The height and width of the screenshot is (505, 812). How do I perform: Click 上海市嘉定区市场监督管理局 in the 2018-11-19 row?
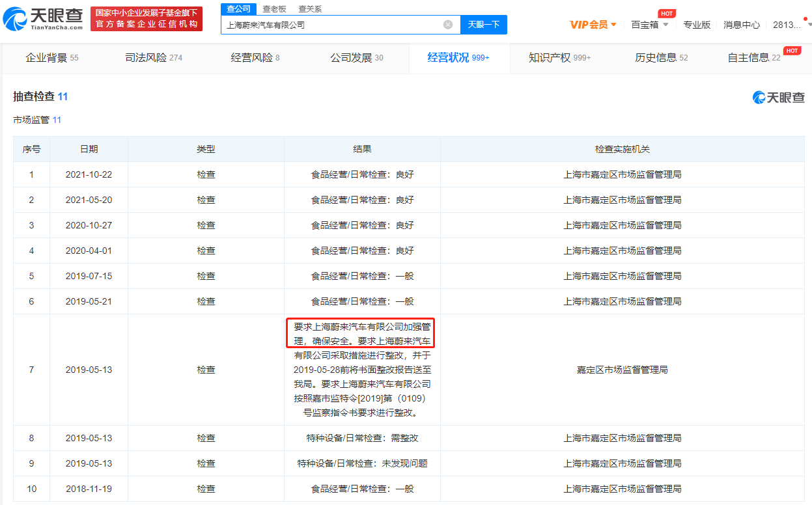tap(623, 489)
